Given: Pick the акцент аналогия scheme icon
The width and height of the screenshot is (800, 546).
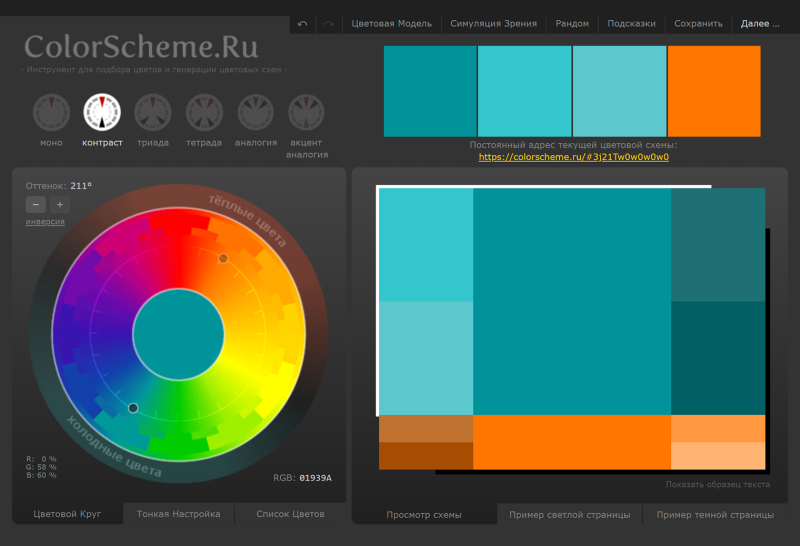Looking at the screenshot, I should [306, 112].
